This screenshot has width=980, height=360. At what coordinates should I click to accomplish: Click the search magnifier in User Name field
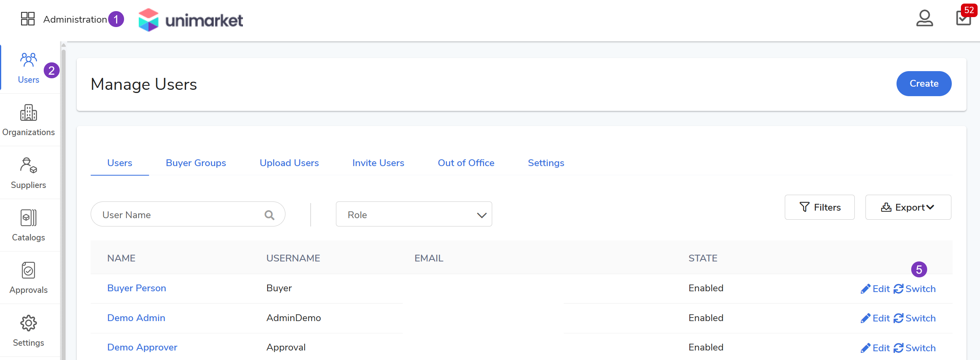click(270, 215)
